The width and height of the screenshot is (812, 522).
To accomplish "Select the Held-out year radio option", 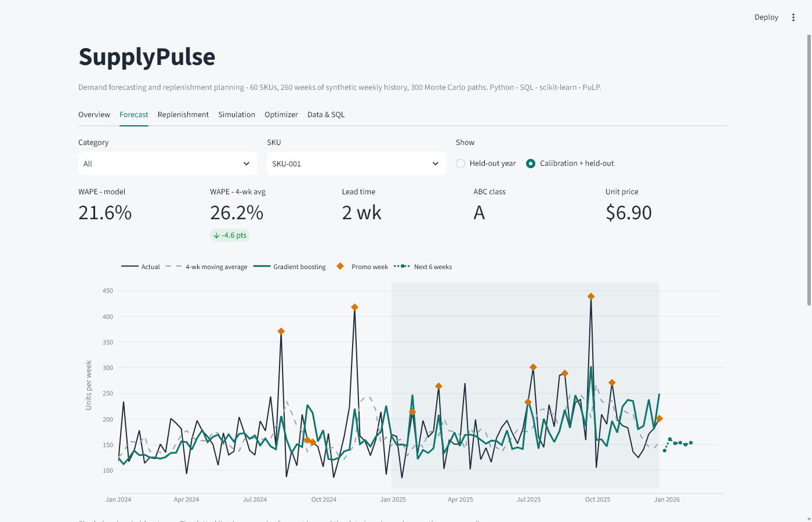I will (x=486, y=164).
